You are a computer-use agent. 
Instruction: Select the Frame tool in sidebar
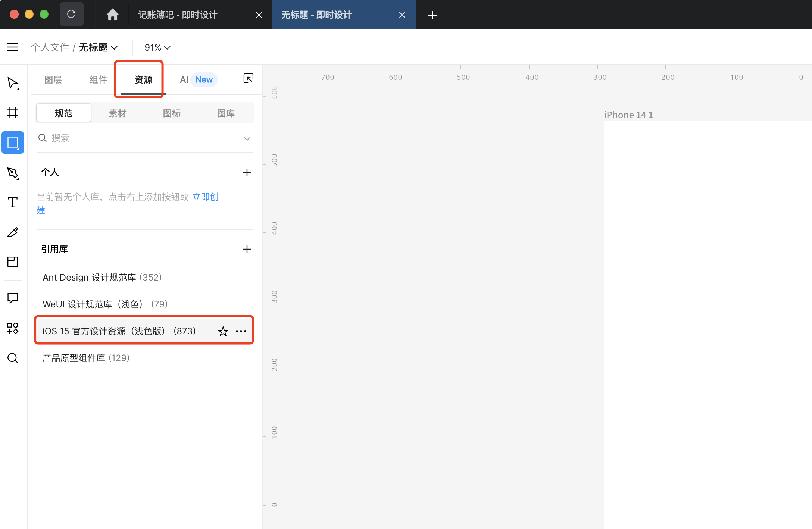pos(13,112)
